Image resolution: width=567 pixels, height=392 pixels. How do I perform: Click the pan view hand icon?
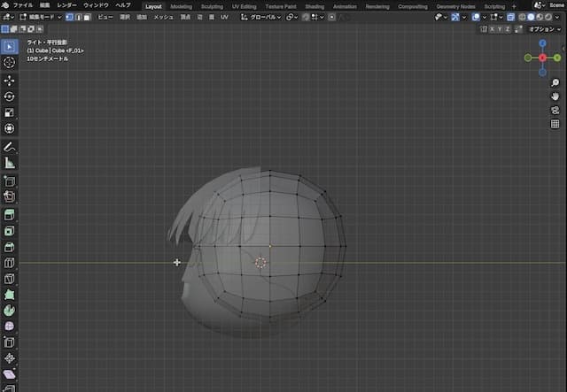point(555,96)
